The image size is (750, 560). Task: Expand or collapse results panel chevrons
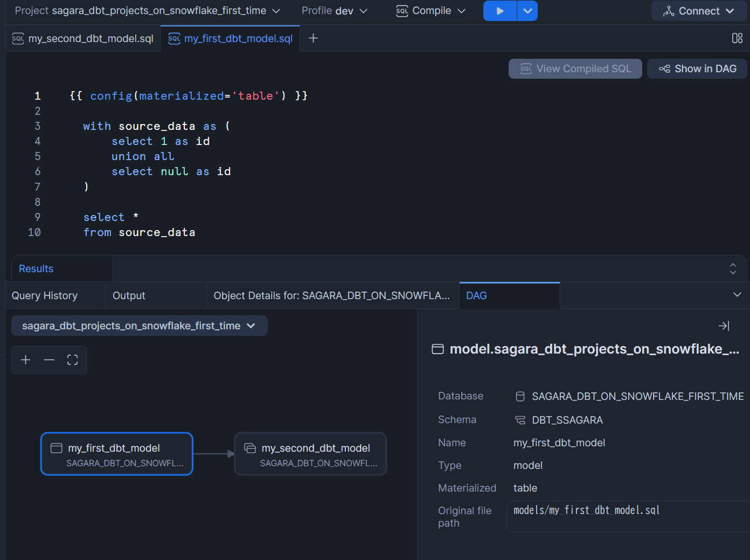pyautogui.click(x=733, y=268)
